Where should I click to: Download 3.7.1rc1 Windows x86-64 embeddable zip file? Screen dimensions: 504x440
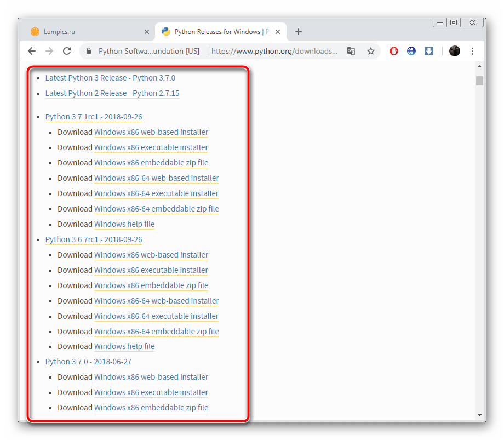click(157, 209)
